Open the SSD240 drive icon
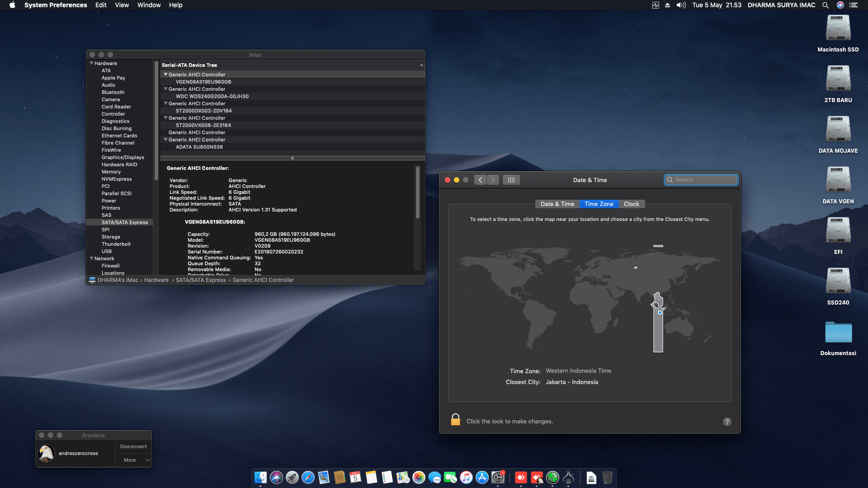The height and width of the screenshot is (488, 868). pyautogui.click(x=838, y=281)
